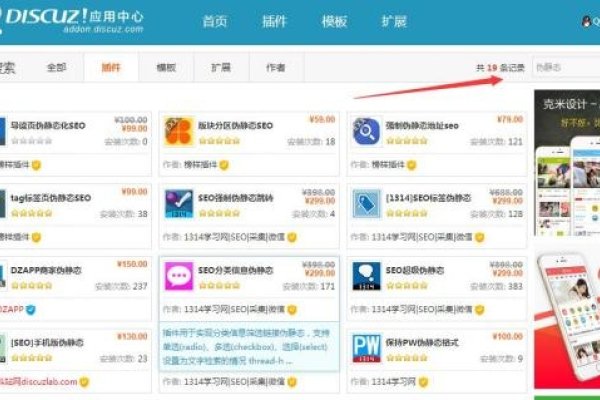Image resolution: width=600 pixels, height=400 pixels.
Task: Click gold author badge in 保持PW伪静态格式 card
Action: (x=423, y=382)
